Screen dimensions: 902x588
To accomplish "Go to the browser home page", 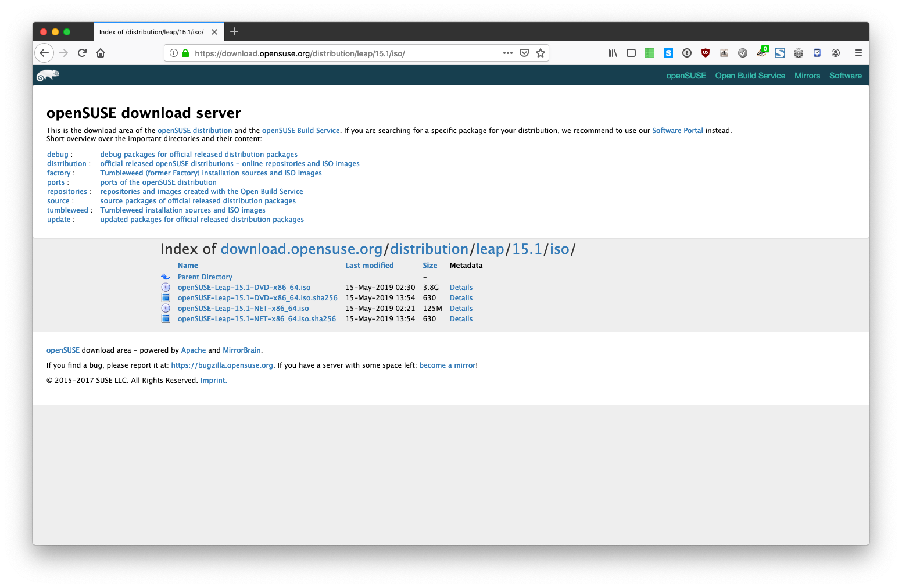I will (101, 53).
